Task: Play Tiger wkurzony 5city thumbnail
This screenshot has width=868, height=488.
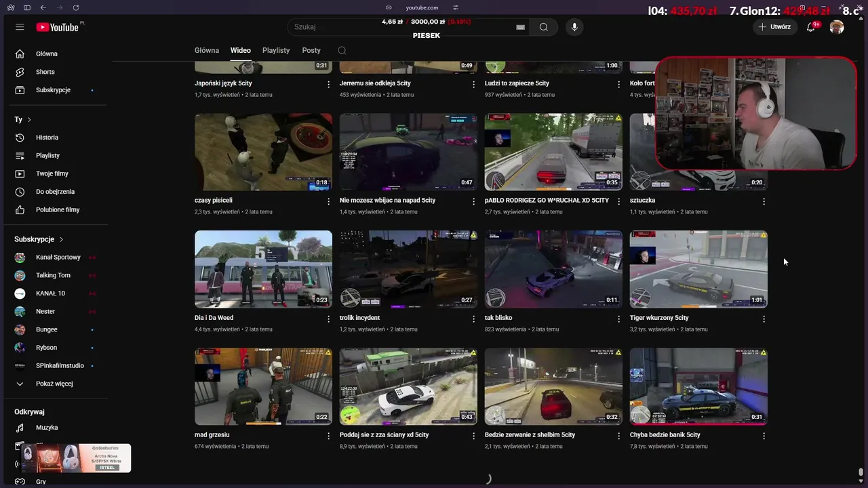Action: pos(698,269)
